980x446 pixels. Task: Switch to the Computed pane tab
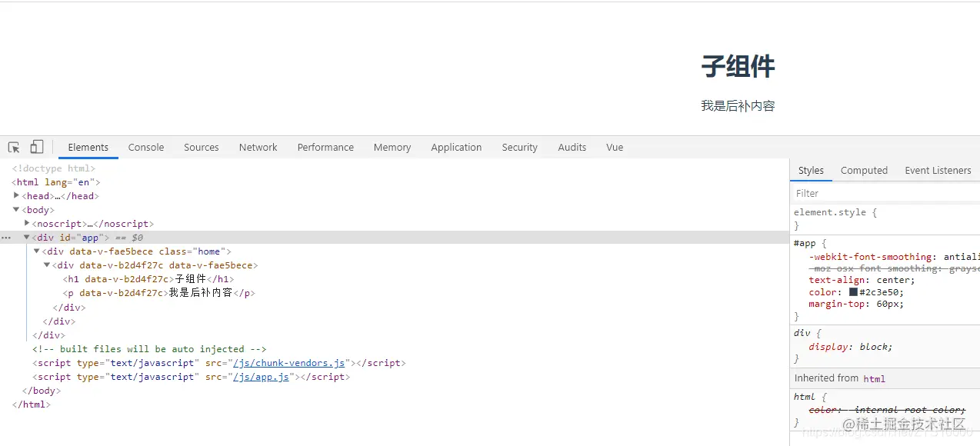[x=864, y=171]
